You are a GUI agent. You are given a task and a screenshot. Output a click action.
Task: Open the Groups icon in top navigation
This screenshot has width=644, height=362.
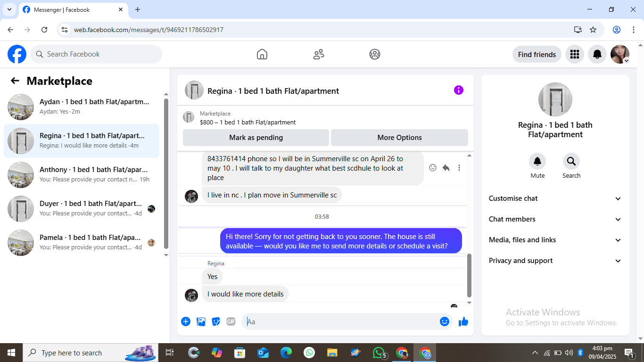375,54
